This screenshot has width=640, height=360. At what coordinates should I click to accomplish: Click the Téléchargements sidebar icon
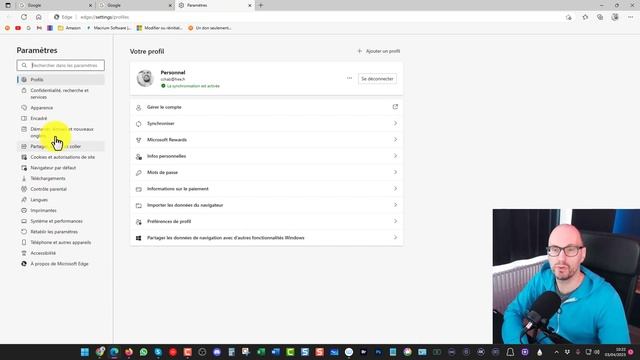tap(24, 178)
